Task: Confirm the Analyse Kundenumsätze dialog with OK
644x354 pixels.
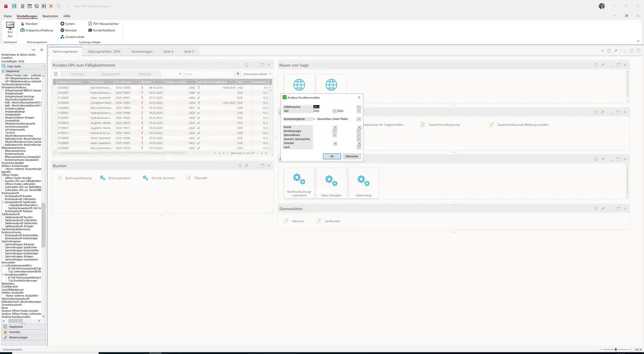Action: 332,156
